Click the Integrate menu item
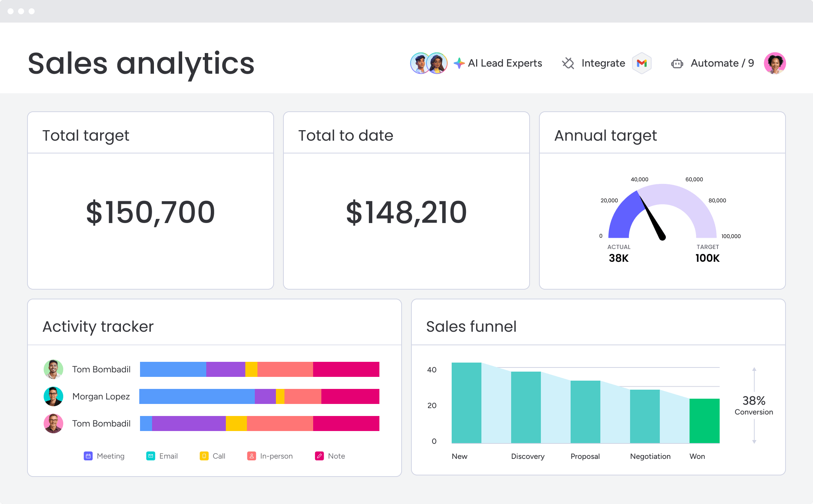This screenshot has height=504, width=813. (x=603, y=63)
